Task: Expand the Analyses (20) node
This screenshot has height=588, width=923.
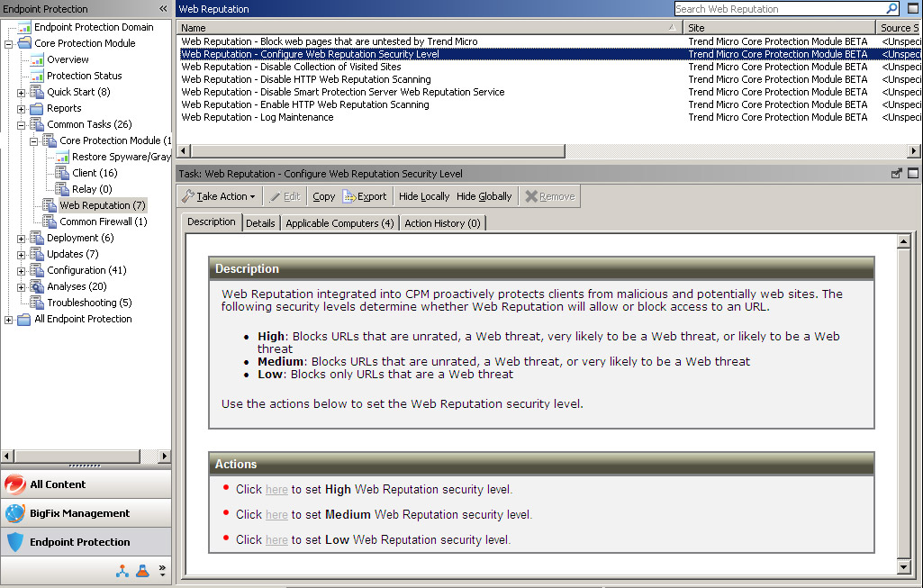Action: 22,287
